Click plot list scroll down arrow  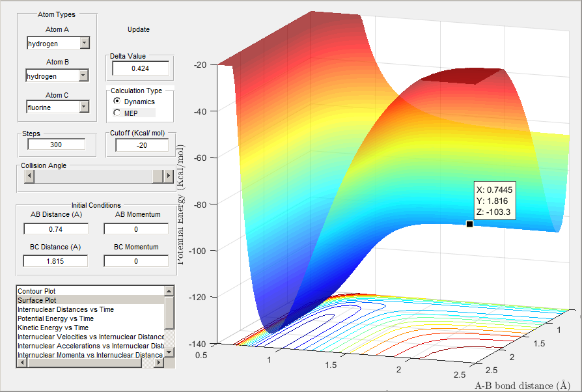click(169, 352)
